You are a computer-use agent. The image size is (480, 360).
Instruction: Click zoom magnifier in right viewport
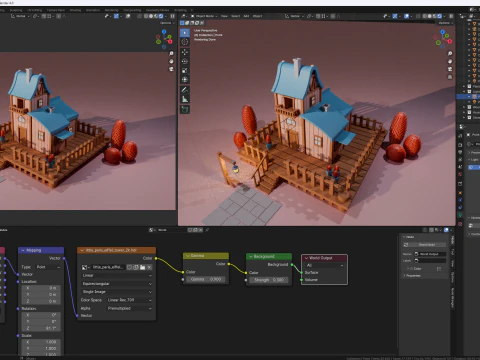pos(450,53)
